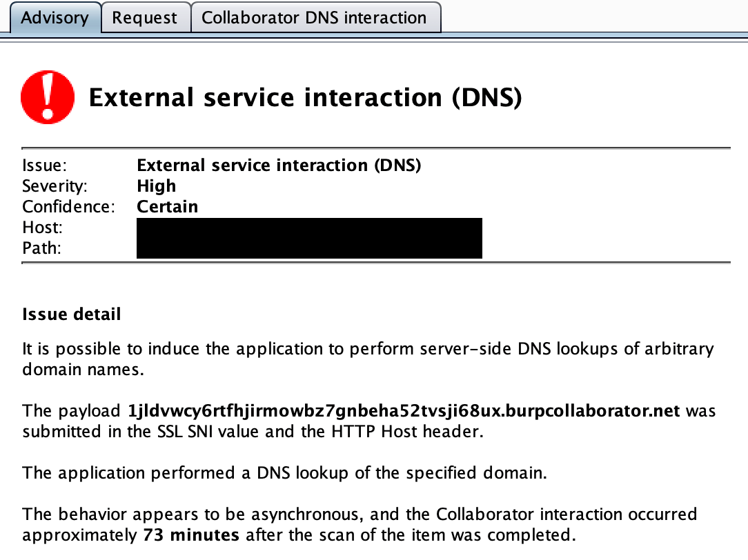Viewport: 748px width, 560px height.
Task: Click the redacted Host field box
Action: (309, 228)
